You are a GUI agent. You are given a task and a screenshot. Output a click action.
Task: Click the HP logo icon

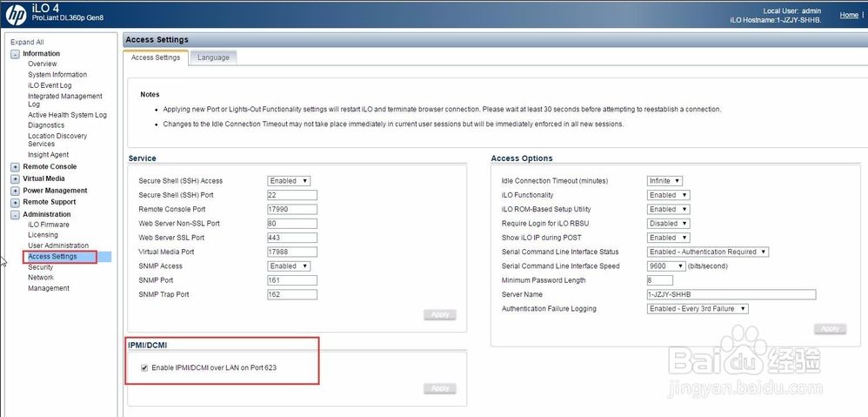tap(16, 14)
